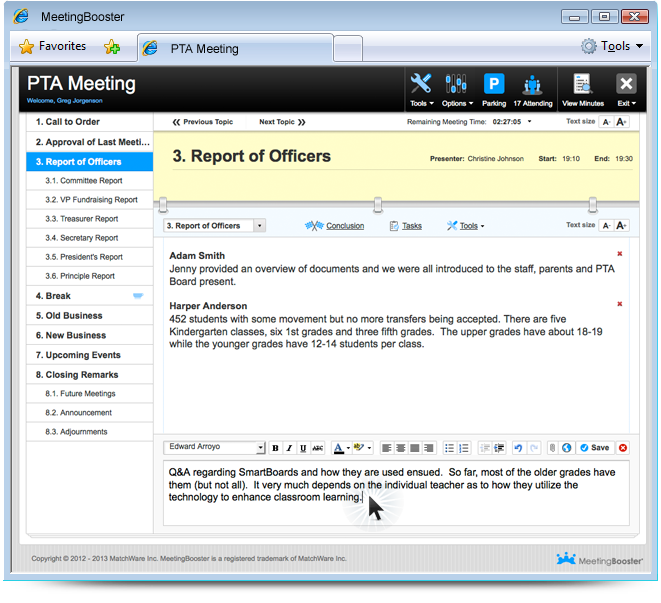Select 3.5. President's Report
Image resolution: width=661 pixels, height=603 pixels.
coord(89,257)
